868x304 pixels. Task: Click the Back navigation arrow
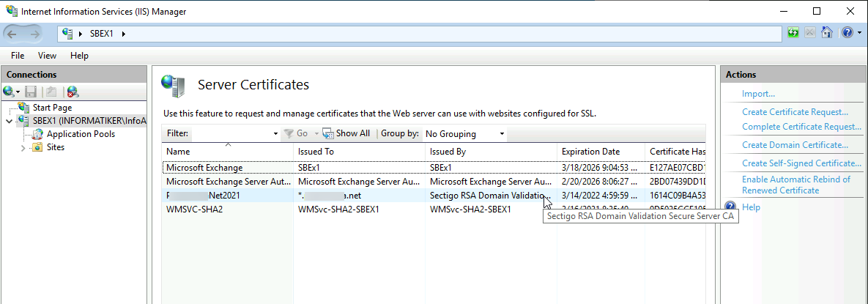point(12,34)
